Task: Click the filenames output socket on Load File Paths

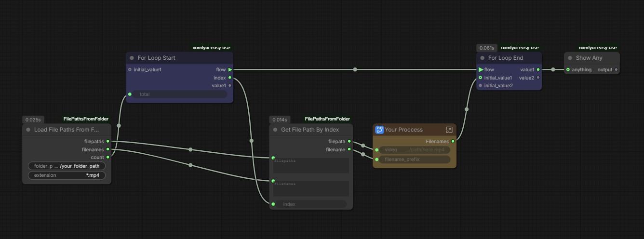Action: click(108, 149)
